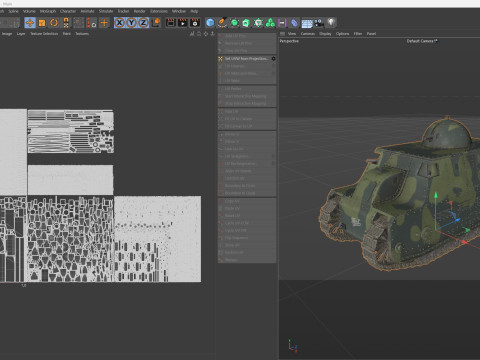Open Render Settings clapperboard with gear
480x360 pixels.
tap(195, 23)
